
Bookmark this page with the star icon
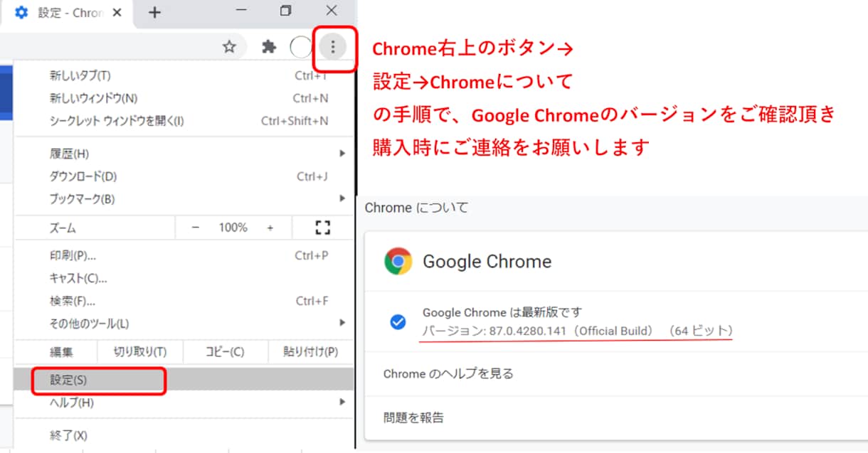229,47
